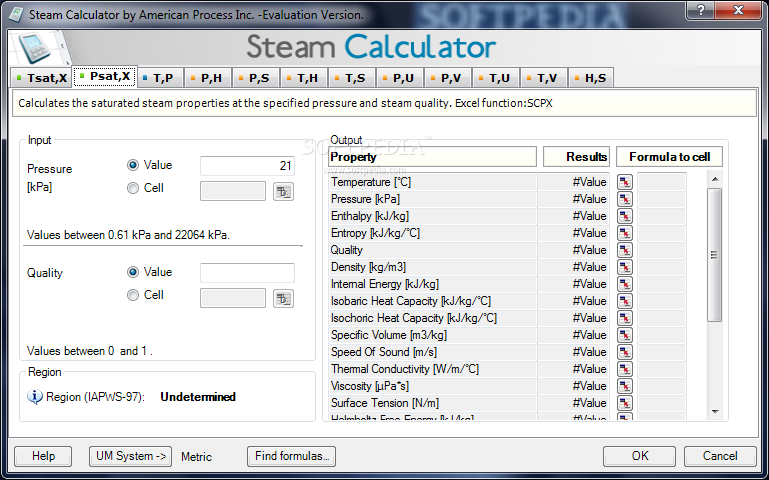
Task: Click the Help button
Action: pyautogui.click(x=43, y=456)
